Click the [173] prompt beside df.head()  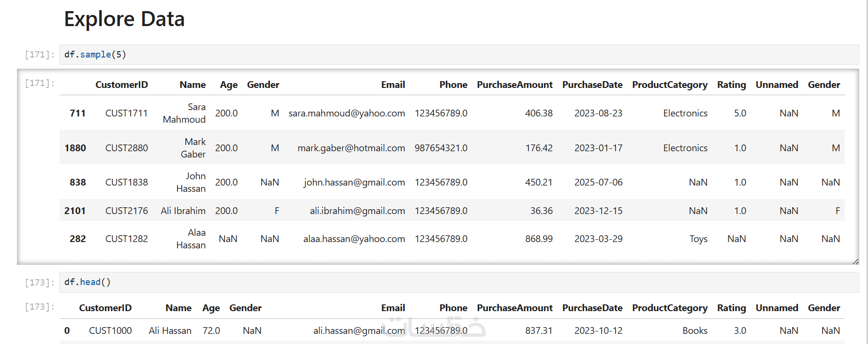click(x=39, y=283)
